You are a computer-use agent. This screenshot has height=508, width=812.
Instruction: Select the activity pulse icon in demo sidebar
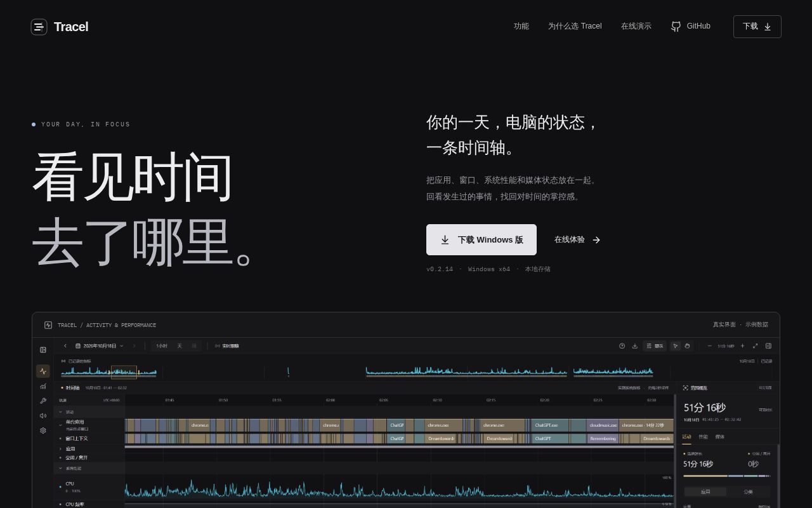click(x=43, y=371)
